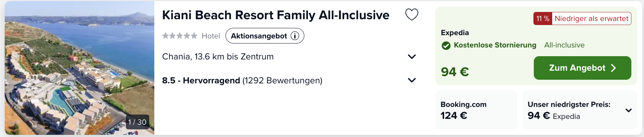Click the All-inclusive label
Image resolution: width=644 pixels, height=137 pixels.
coord(564,45)
